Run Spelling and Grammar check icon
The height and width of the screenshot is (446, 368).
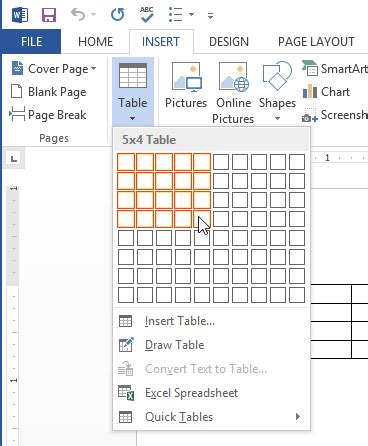147,15
